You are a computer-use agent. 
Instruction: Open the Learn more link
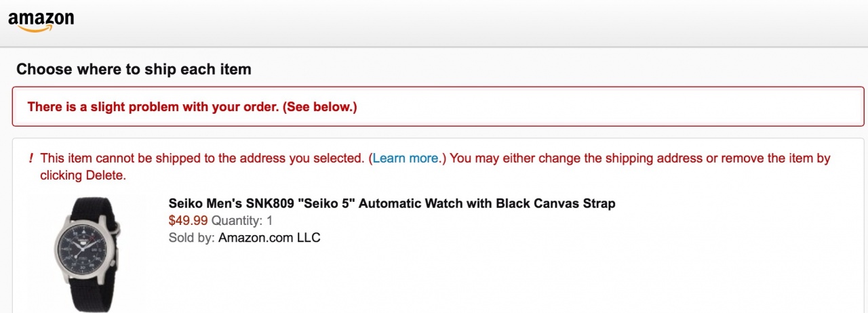(406, 159)
